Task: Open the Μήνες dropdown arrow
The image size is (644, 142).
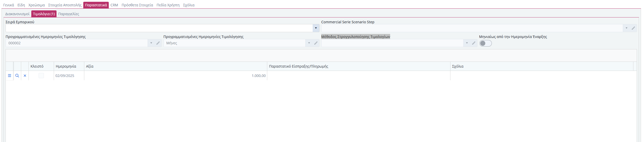Action: point(309,43)
